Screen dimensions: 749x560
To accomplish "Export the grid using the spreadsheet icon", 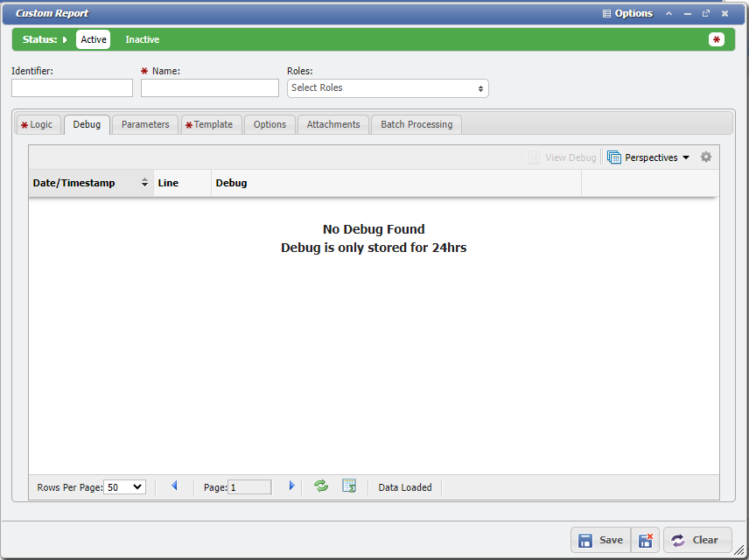I will tap(348, 486).
